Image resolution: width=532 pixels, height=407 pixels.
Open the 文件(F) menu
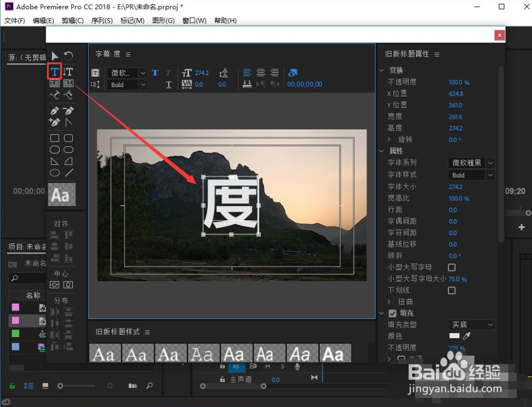pos(15,21)
